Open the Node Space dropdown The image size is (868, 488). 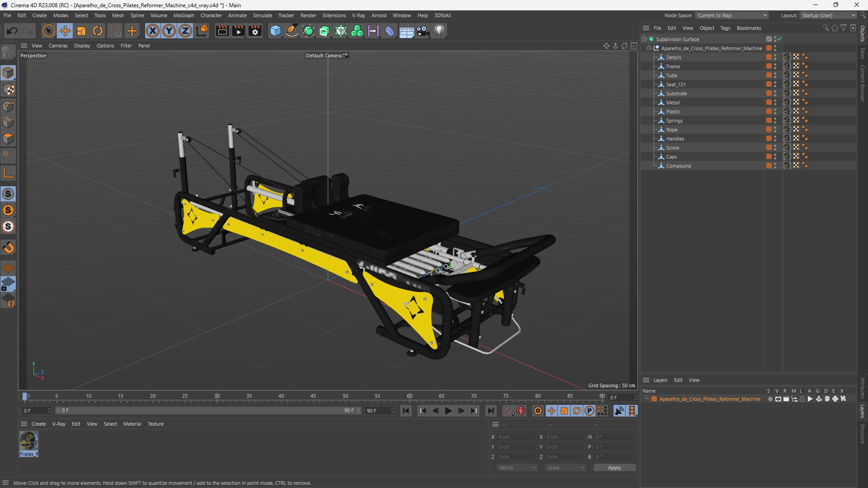731,15
